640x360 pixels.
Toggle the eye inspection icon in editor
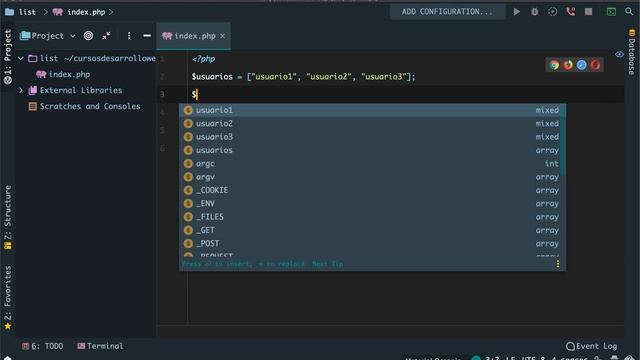[619, 54]
